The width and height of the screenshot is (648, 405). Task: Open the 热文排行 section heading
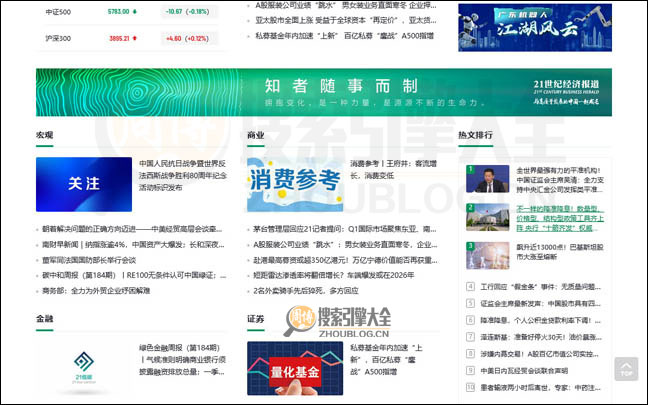475,135
